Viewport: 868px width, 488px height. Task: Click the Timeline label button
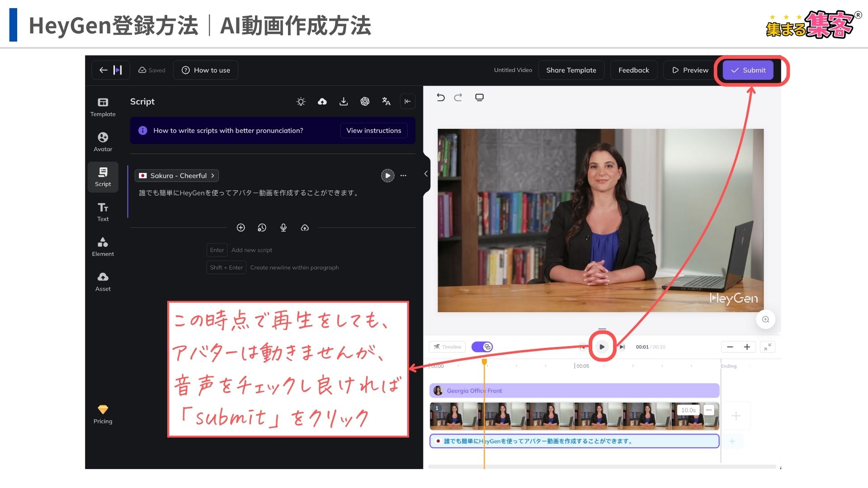tap(447, 347)
